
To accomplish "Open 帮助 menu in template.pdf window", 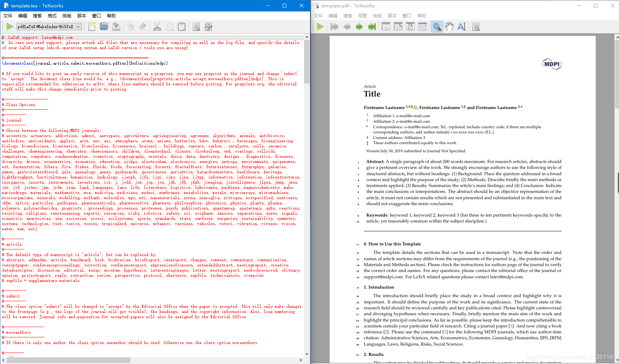I will point(422,16).
